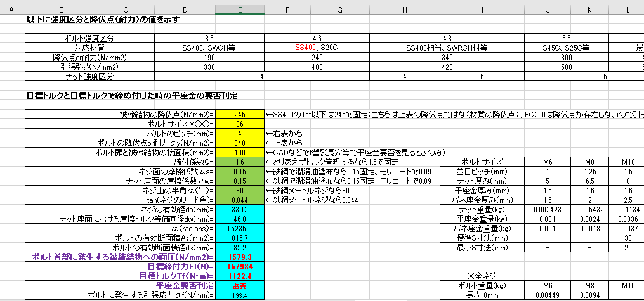Click label ボルト強度区分
The width and height of the screenshot is (644, 301).
tap(89, 39)
